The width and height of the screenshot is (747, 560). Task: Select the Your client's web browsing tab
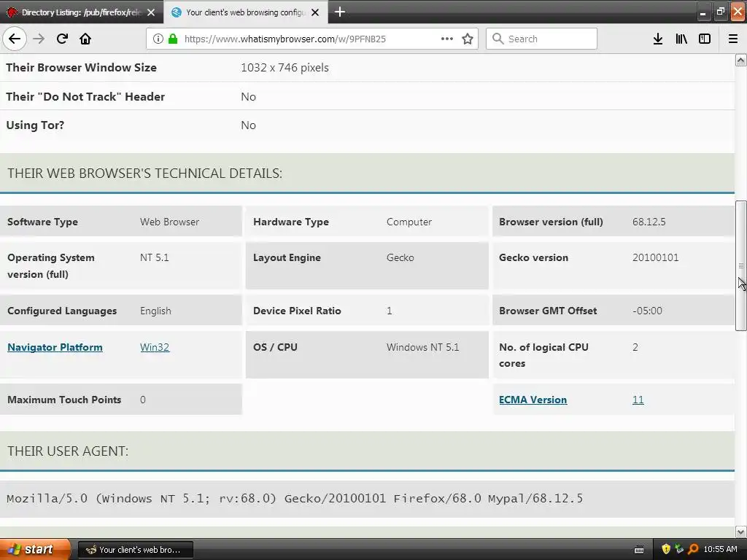246,12
